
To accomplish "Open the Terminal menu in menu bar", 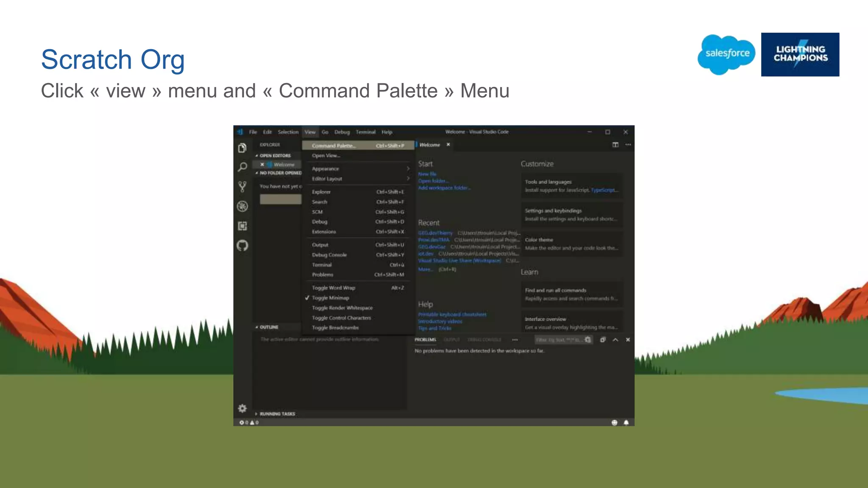I will (366, 132).
